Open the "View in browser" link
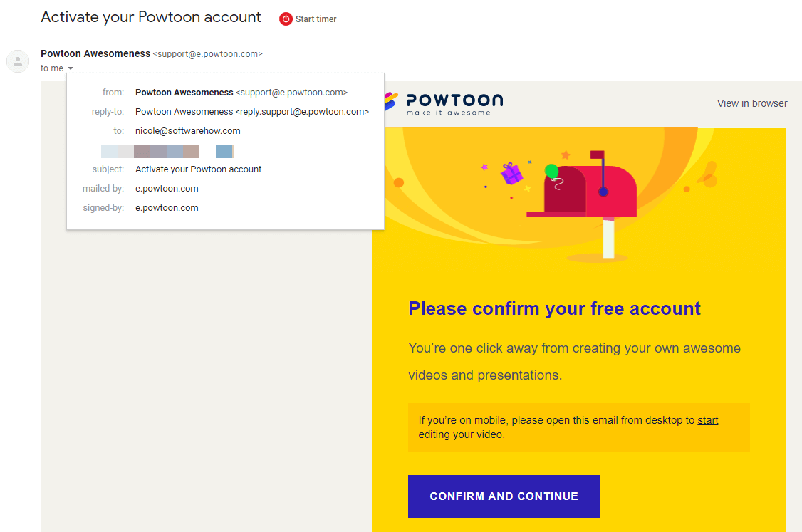 (752, 103)
